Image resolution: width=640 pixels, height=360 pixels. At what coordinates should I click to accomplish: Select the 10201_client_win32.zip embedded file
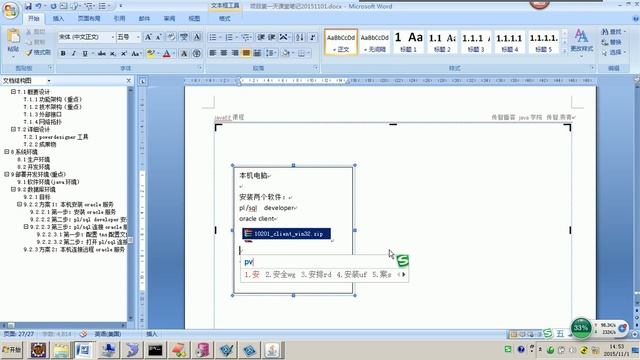click(x=286, y=234)
